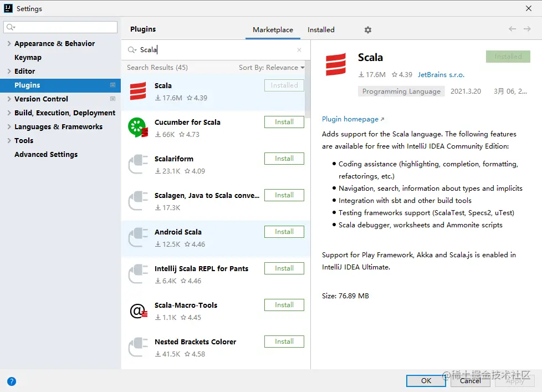This screenshot has height=392, width=542.
Task: Click the IntelliJ IDEA window icon
Action: 8,8
